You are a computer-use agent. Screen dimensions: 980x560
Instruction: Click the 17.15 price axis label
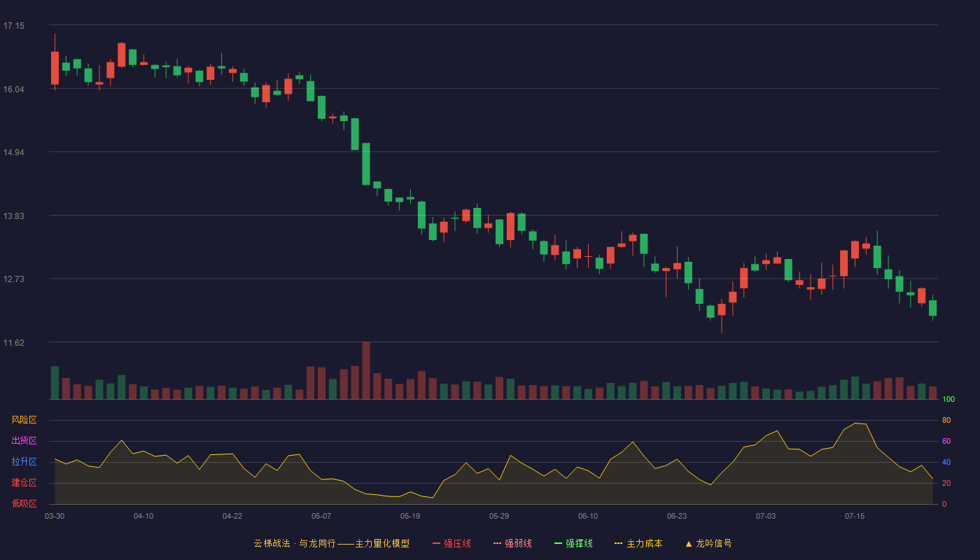pos(14,26)
